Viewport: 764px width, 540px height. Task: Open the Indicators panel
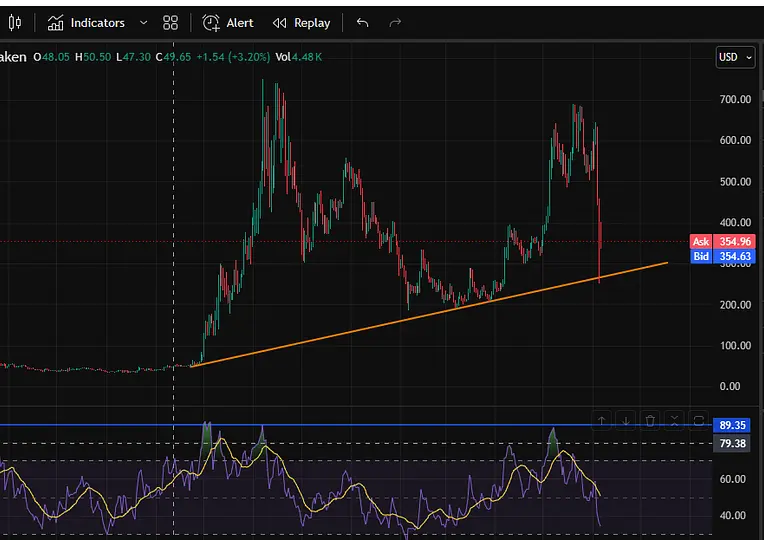point(86,23)
